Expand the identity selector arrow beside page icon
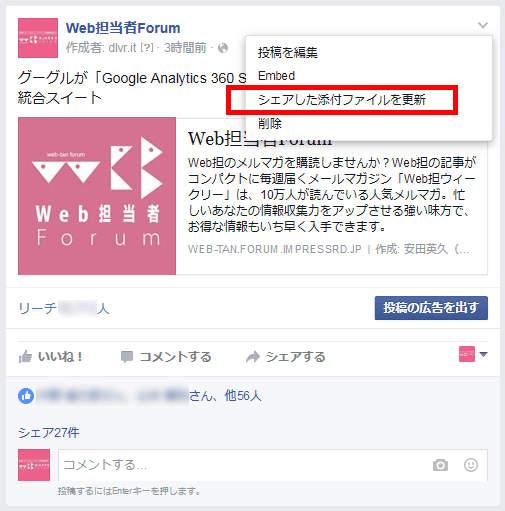The image size is (505, 511). pyautogui.click(x=483, y=354)
